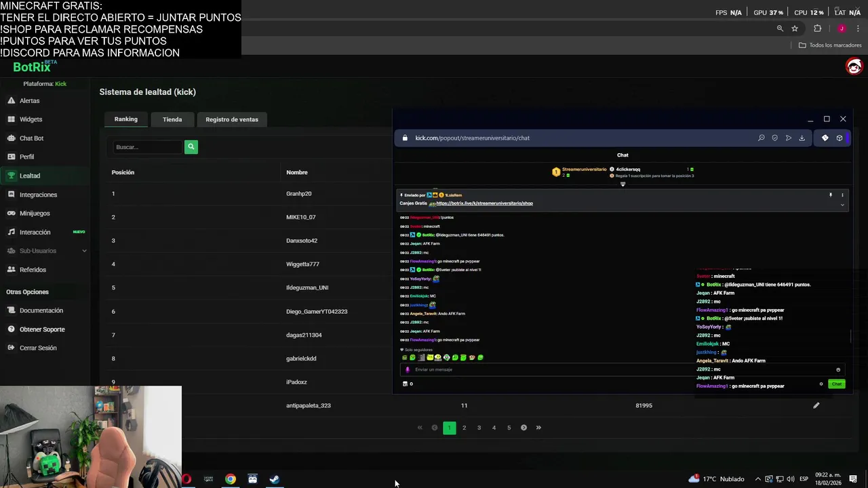Select Lealtad in the sidebar
Screen dimensions: 868x488
(29, 176)
